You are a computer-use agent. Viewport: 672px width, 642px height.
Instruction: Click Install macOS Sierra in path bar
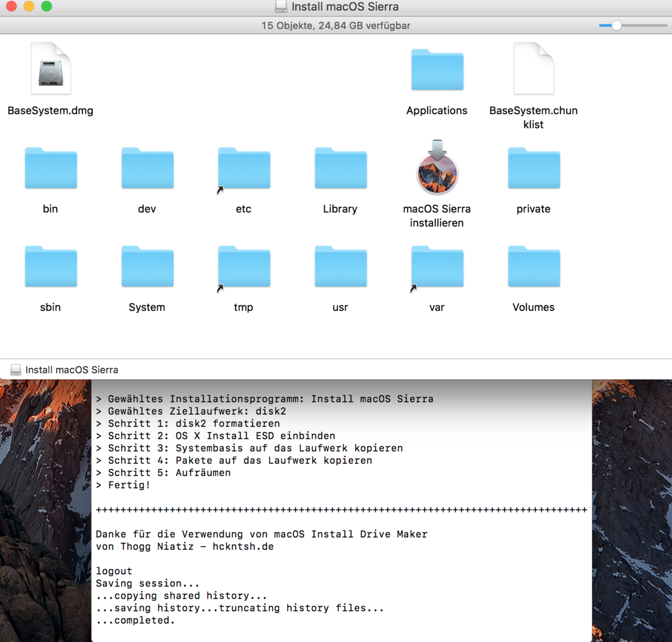[x=71, y=370]
